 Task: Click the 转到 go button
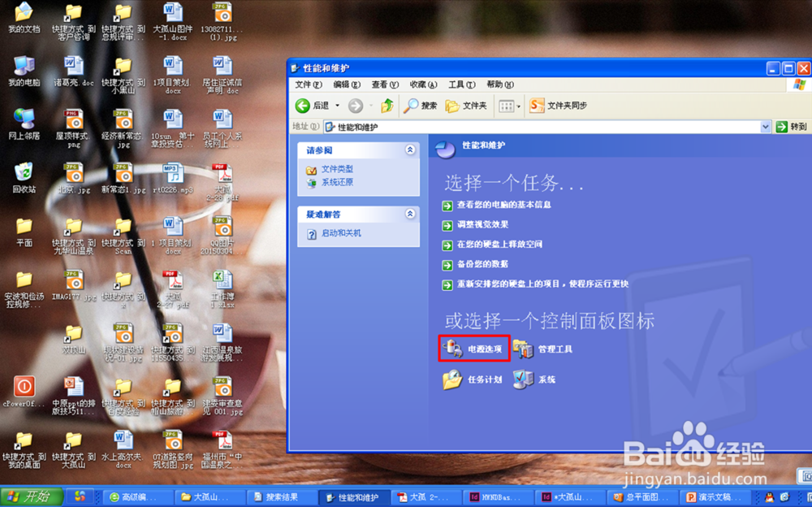791,127
